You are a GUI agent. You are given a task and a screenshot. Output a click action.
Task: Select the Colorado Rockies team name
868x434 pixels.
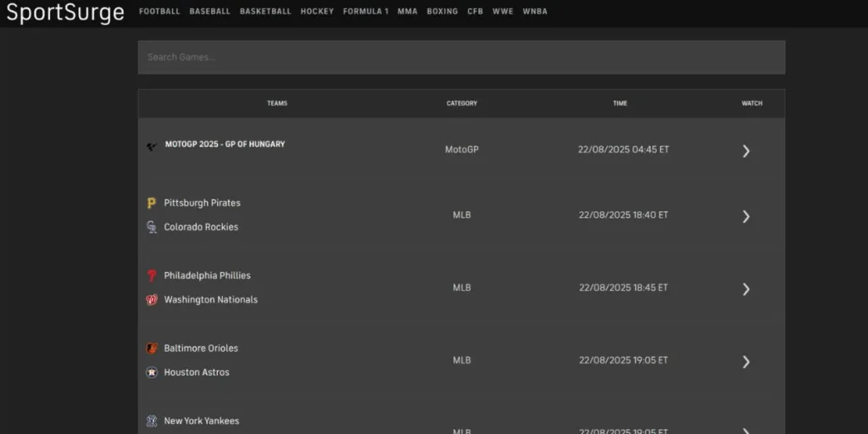point(201,227)
